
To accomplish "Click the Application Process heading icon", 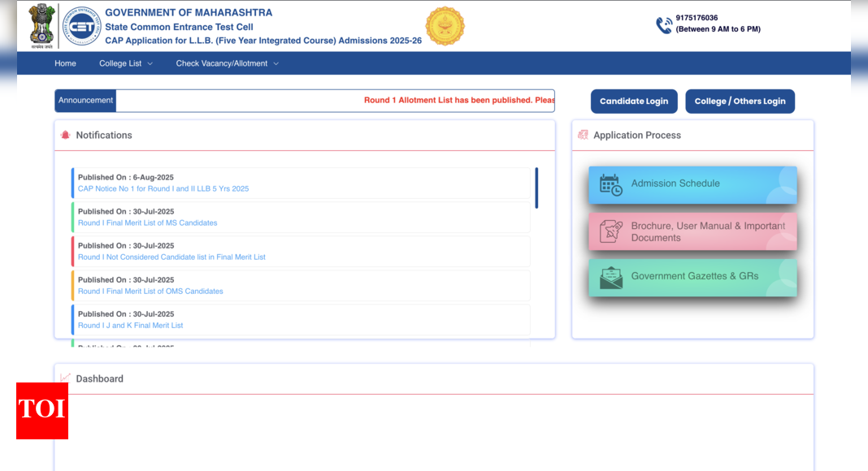I will coord(583,135).
